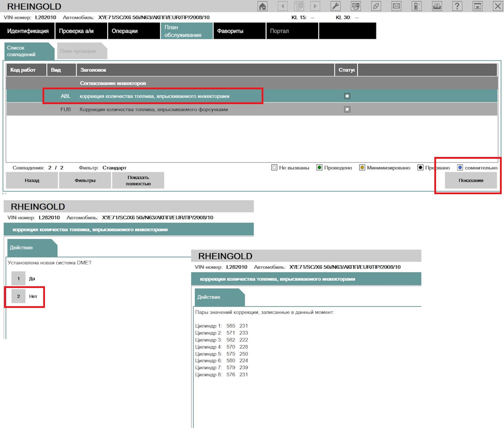Viewport: 504px width, 428px height.
Task: Click the Цилиндр 4: 570 228 line
Action: click(222, 347)
